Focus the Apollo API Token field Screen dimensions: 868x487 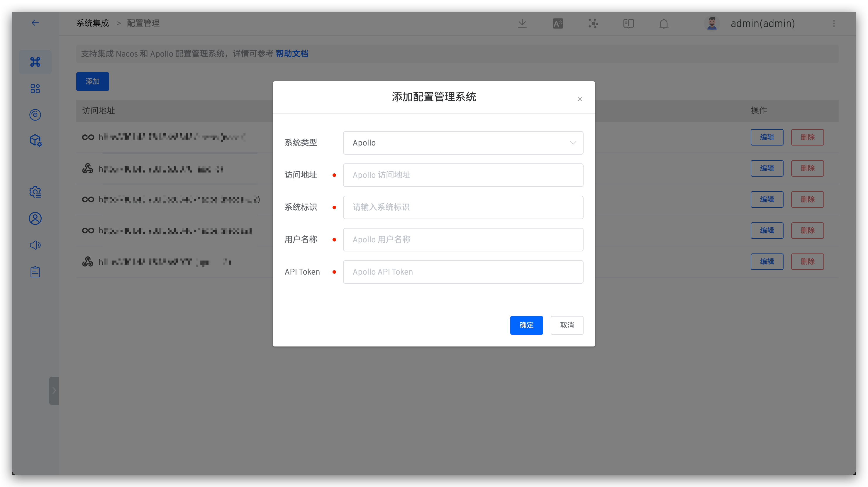click(x=463, y=272)
